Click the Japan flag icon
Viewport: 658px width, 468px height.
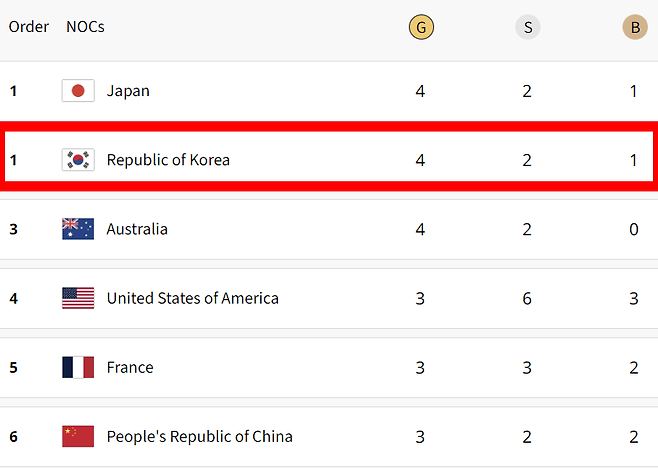(x=78, y=91)
